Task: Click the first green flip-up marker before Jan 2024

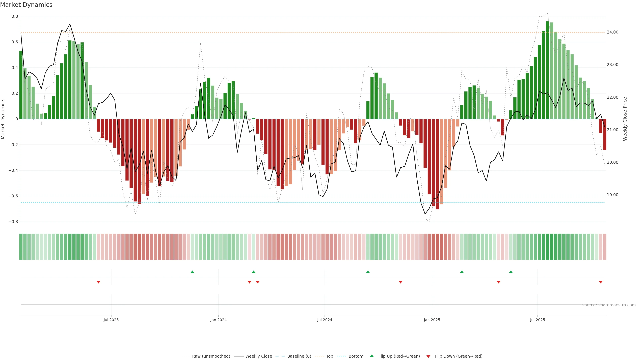Action: pos(192,272)
